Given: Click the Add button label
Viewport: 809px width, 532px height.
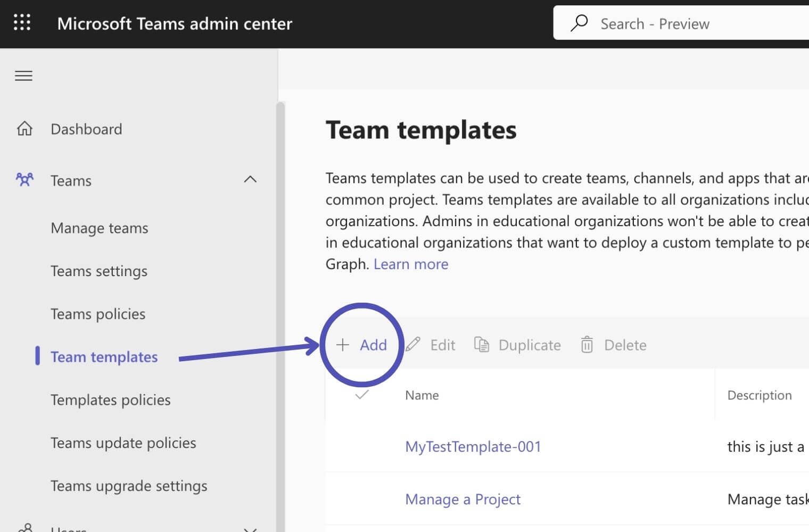Looking at the screenshot, I should coord(373,345).
